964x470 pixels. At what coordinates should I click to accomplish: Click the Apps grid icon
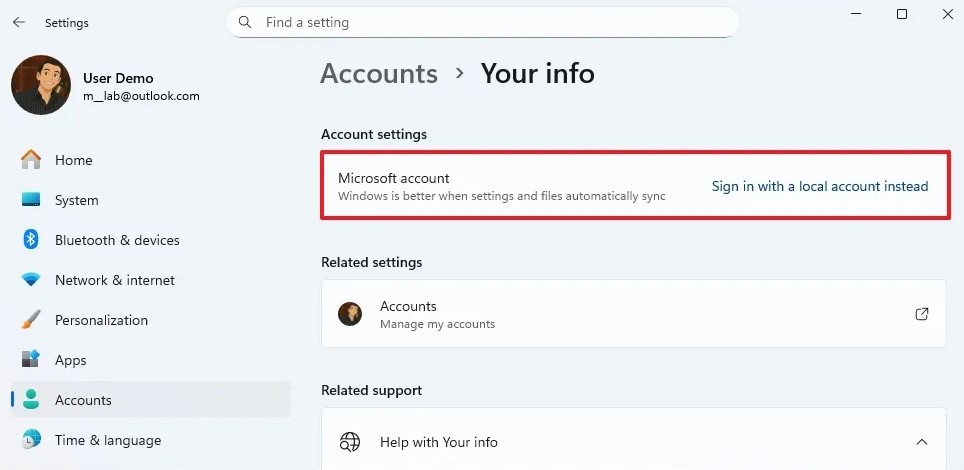click(x=31, y=359)
